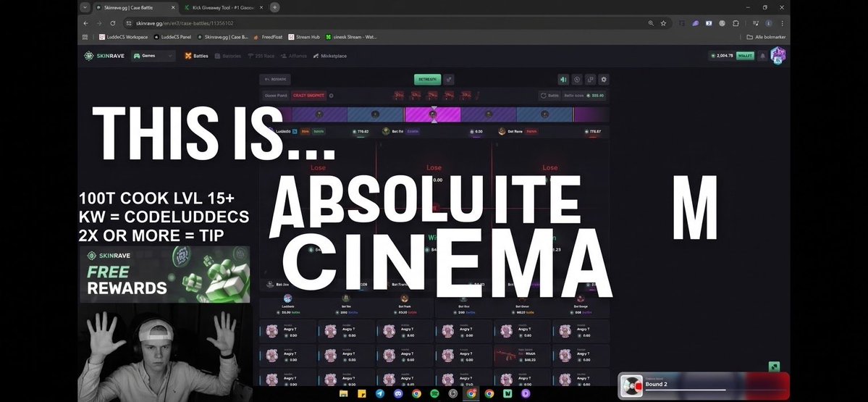Click the 2,004.78 balance display
This screenshot has height=402, width=868.
point(721,56)
